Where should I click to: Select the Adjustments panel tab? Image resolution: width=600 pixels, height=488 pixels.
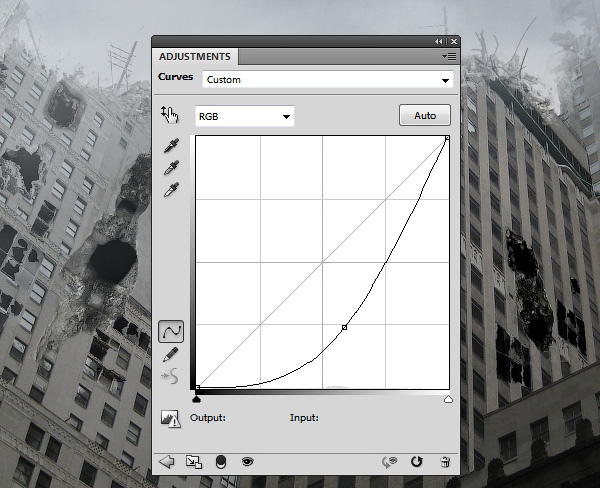click(x=195, y=57)
